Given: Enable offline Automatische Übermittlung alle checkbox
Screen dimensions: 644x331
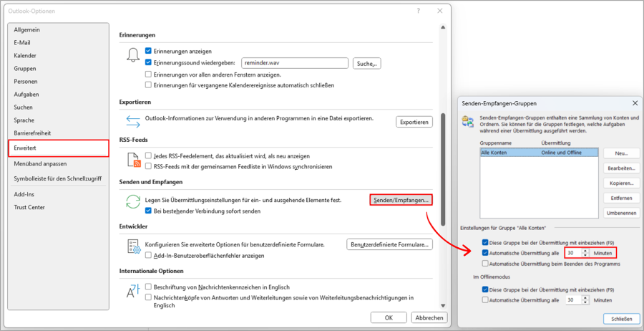Looking at the screenshot, I should pyautogui.click(x=485, y=299).
